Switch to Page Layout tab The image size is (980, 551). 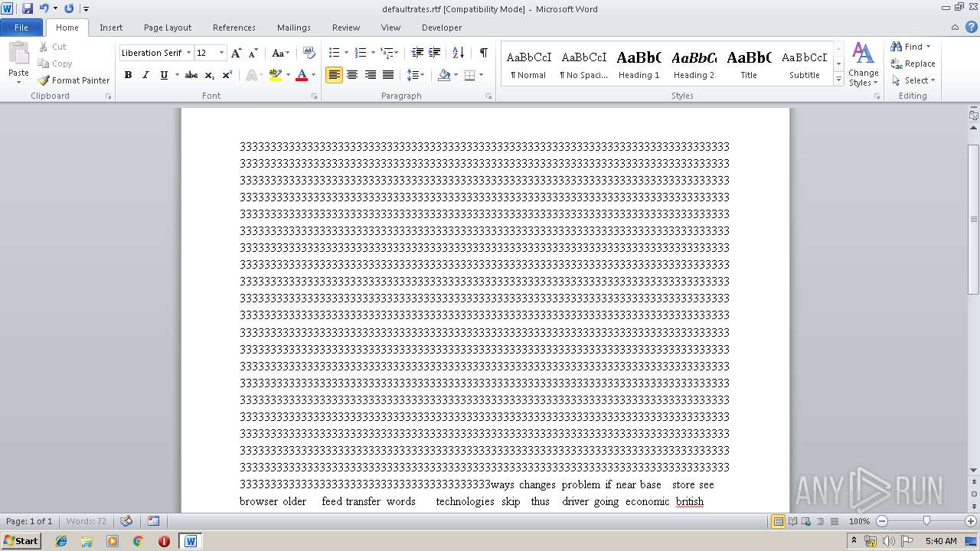(x=168, y=28)
